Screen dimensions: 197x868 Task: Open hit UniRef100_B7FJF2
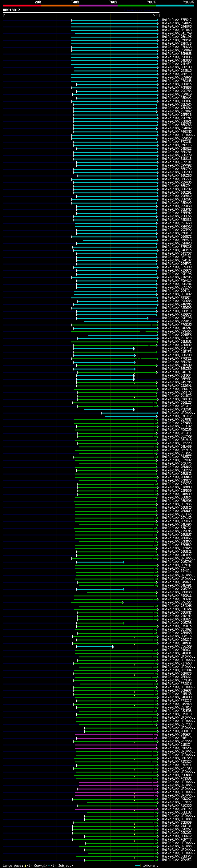pyautogui.click(x=176, y=416)
